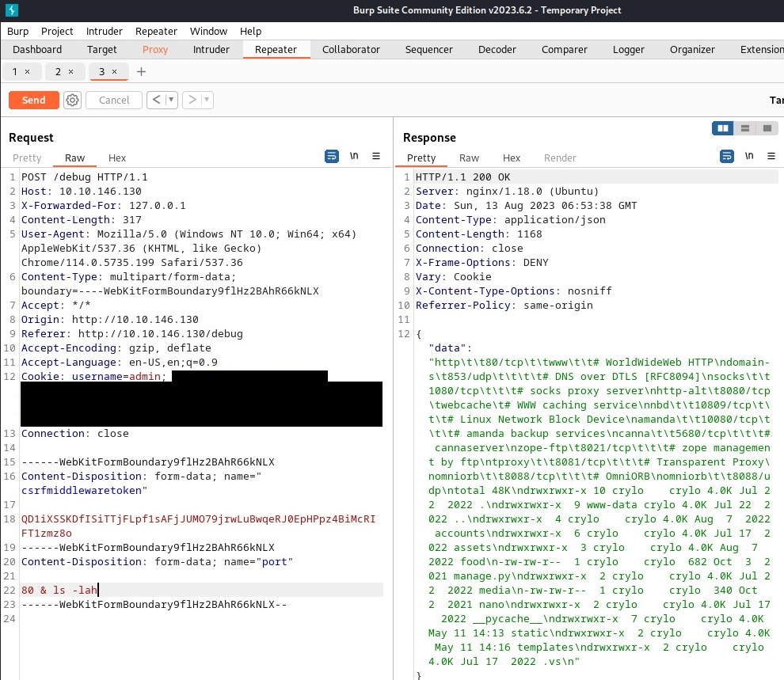
Task: Open Repeater settings gear icon
Action: 73,100
